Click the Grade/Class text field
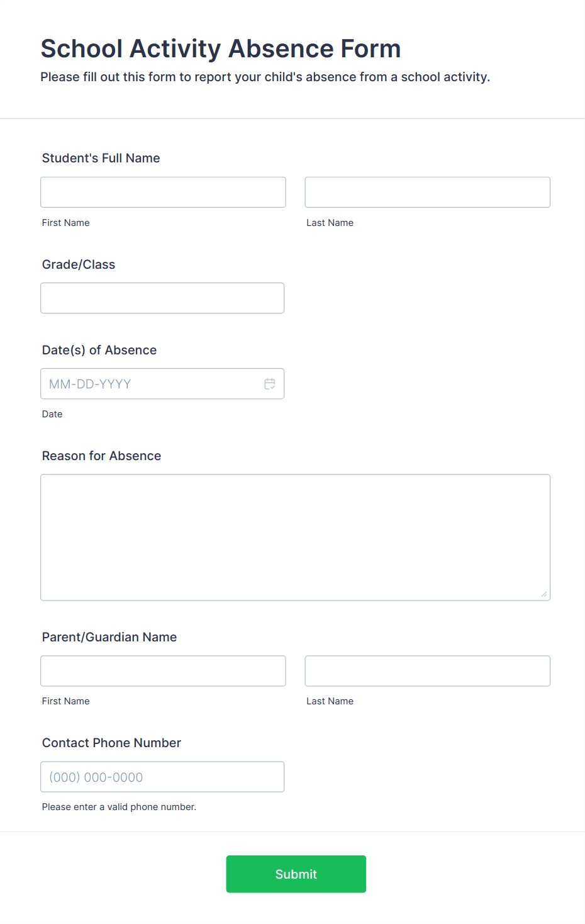 point(162,298)
